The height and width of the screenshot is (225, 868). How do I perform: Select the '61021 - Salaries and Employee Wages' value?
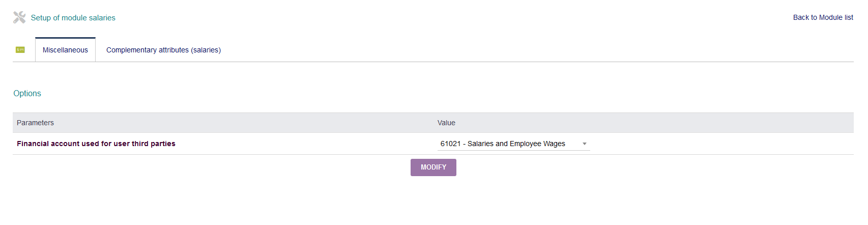(x=503, y=144)
